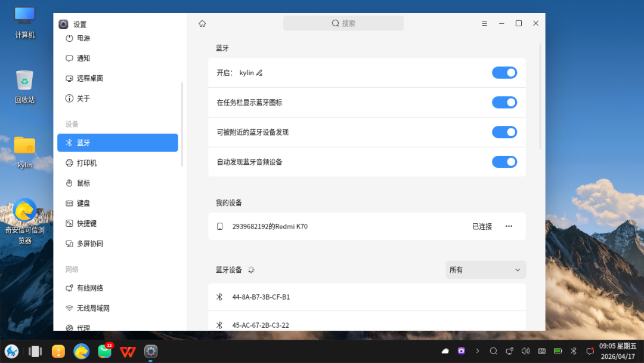644x363 pixels.
Task: Open the green app with 22 badge
Action: pyautogui.click(x=105, y=350)
